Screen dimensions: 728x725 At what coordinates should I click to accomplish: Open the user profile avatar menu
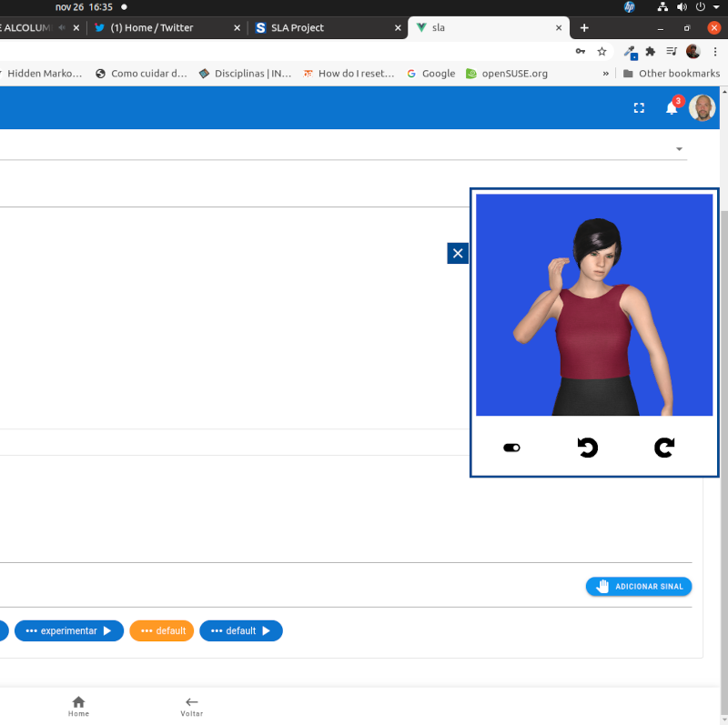[x=702, y=108]
